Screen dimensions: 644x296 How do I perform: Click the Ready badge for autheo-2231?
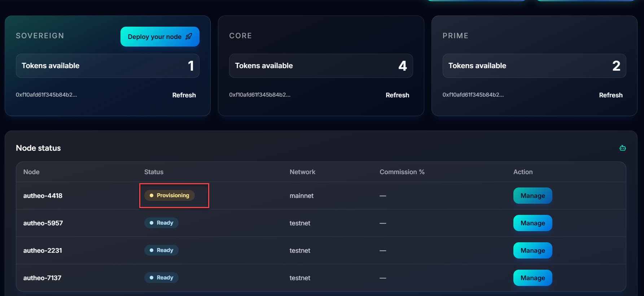(161, 250)
